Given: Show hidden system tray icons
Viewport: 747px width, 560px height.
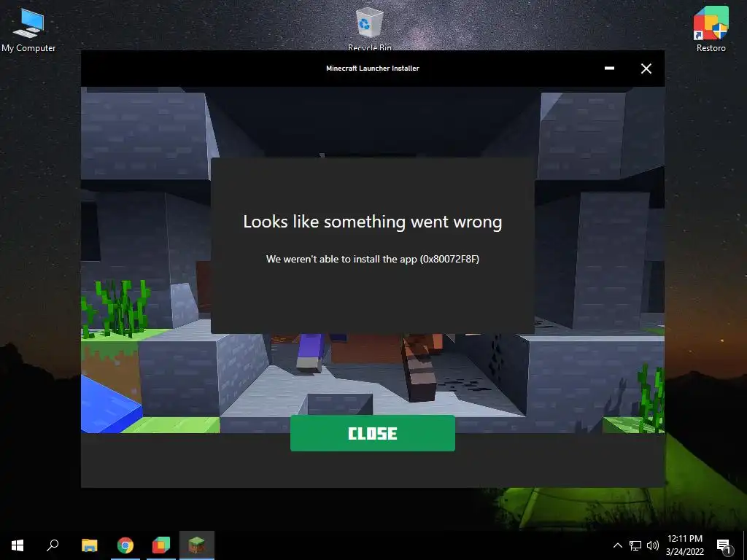Looking at the screenshot, I should [617, 545].
